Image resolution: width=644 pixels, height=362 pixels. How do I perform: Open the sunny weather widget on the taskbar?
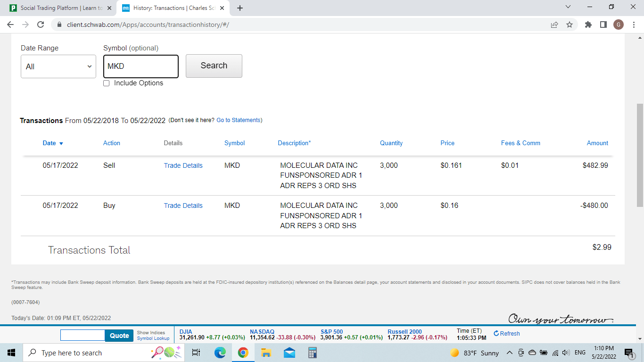(475, 353)
